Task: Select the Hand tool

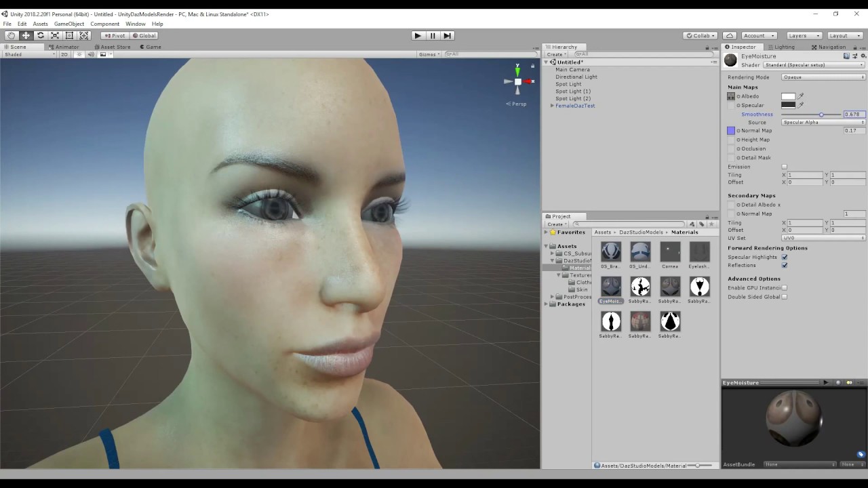Action: coord(12,35)
